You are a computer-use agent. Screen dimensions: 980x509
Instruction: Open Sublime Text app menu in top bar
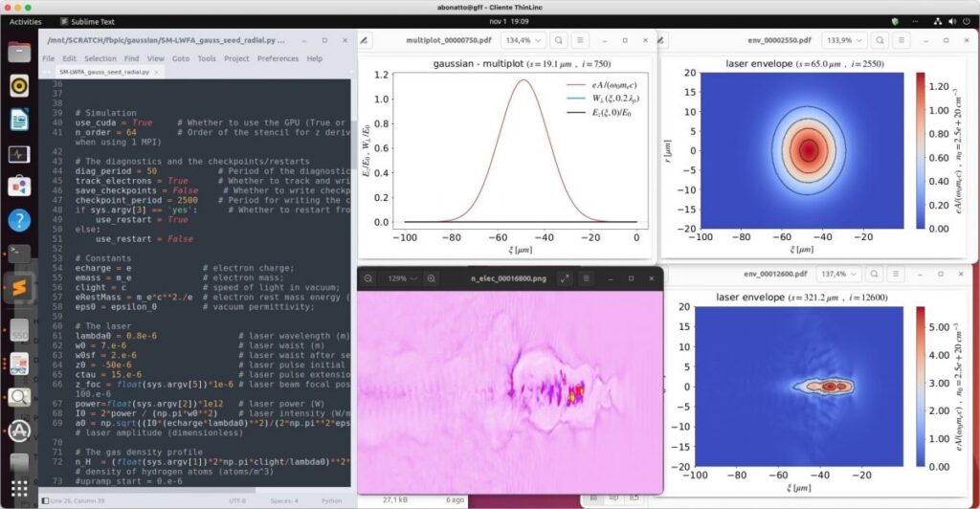click(87, 21)
